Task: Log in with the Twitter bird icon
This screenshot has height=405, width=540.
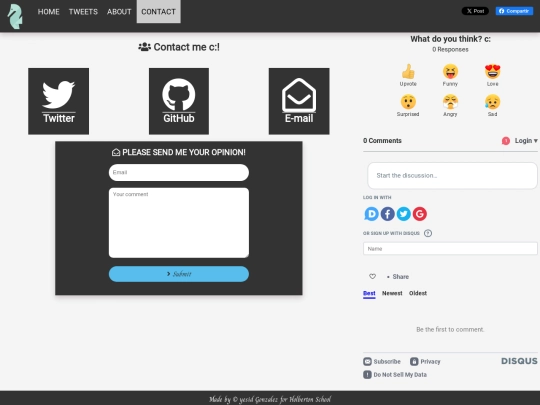Action: tap(404, 214)
